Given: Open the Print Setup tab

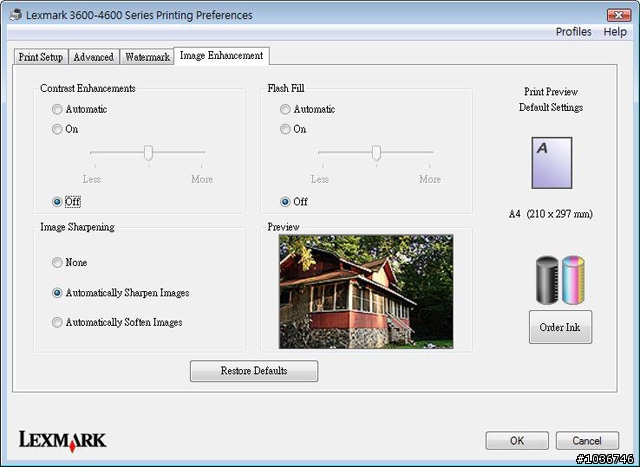Looking at the screenshot, I should tap(41, 57).
